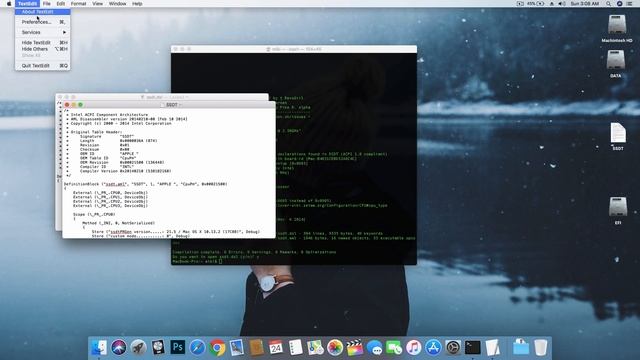Screen dimensions: 640x360
Task: Open Calendar icon showing 24
Action: (x=276, y=348)
